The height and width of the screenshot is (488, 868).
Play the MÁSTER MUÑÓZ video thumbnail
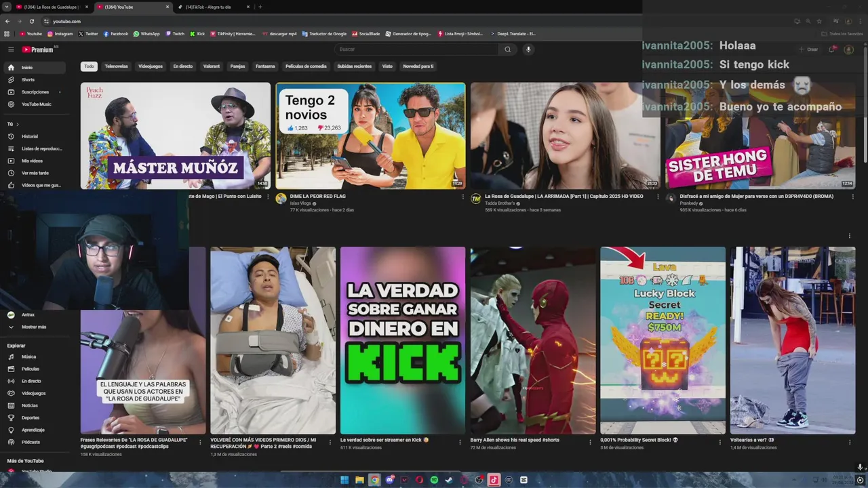point(175,136)
